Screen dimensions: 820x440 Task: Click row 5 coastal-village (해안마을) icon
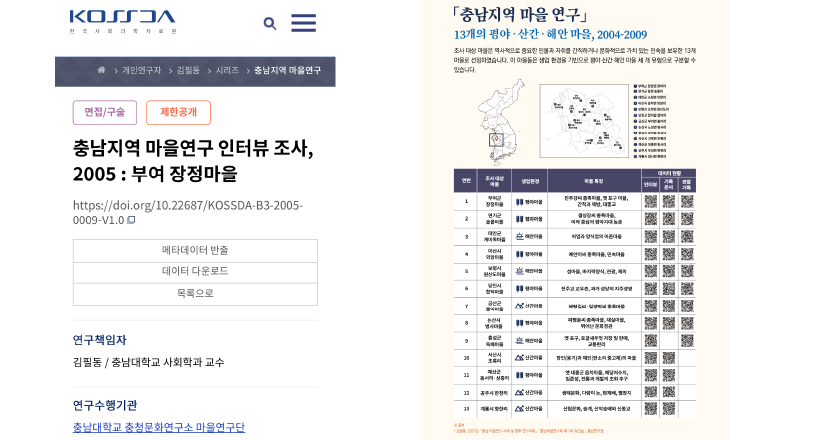(x=519, y=271)
